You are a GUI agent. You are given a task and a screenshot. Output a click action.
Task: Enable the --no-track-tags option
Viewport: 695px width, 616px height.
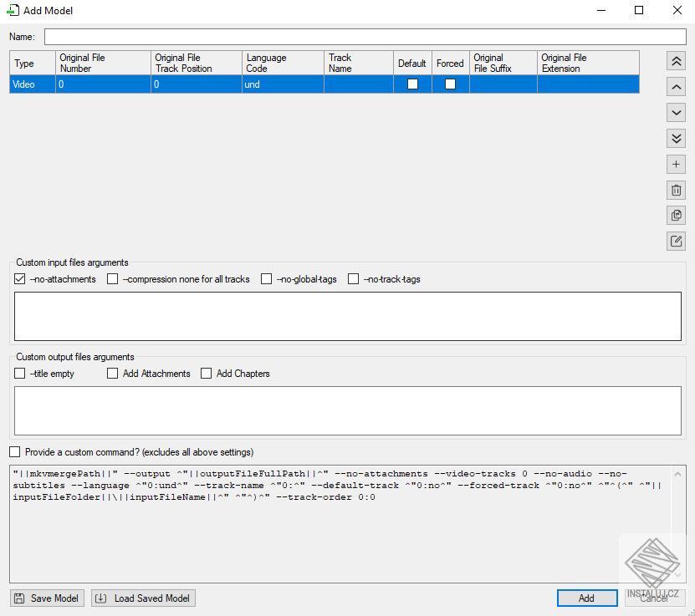pos(353,279)
